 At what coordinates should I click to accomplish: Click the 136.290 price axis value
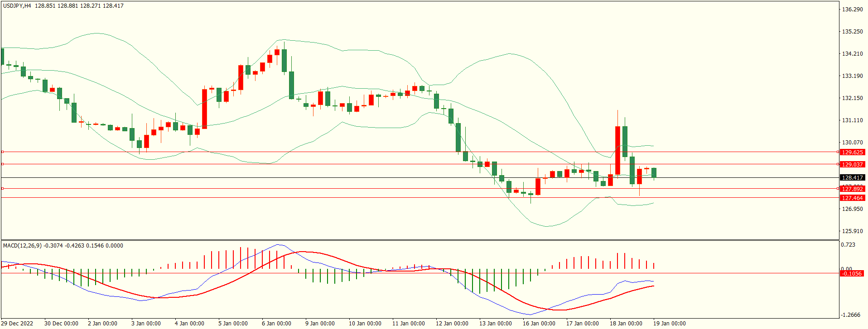(852, 10)
